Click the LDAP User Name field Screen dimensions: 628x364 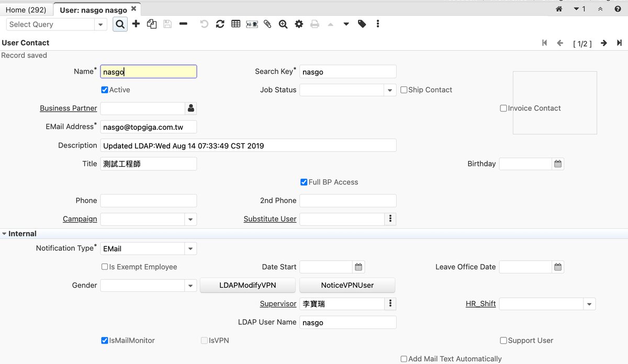(348, 322)
